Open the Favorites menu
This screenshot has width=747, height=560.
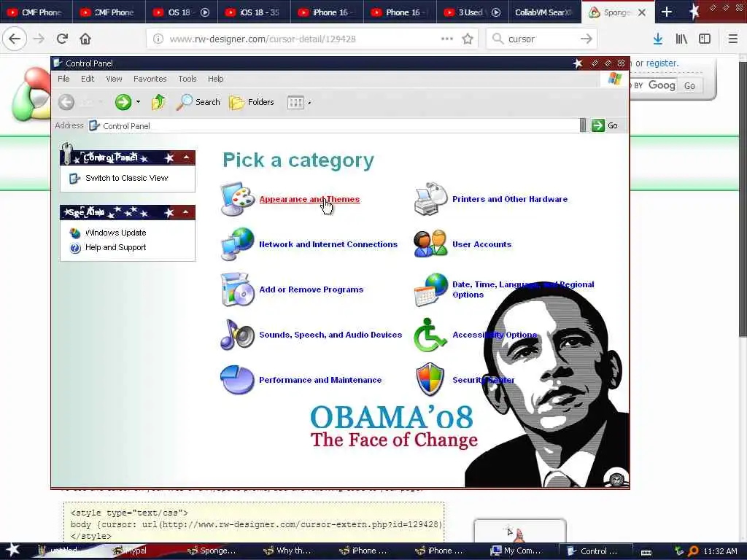pyautogui.click(x=150, y=79)
